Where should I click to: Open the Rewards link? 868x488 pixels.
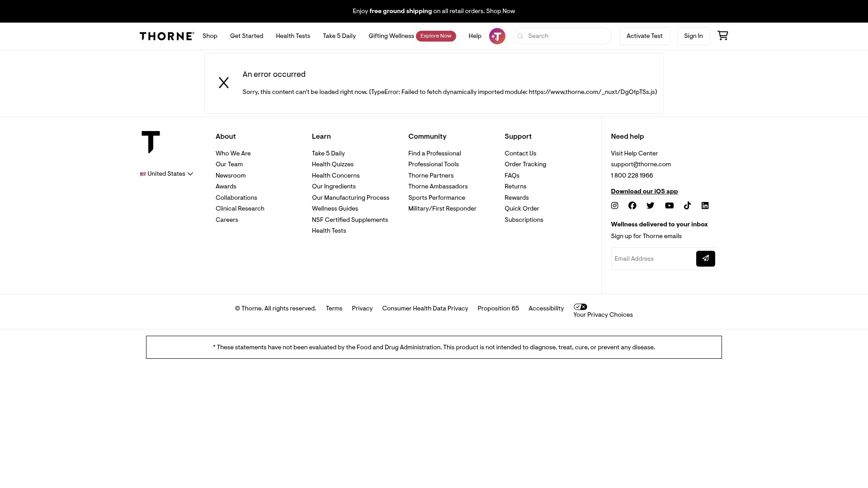(x=516, y=198)
